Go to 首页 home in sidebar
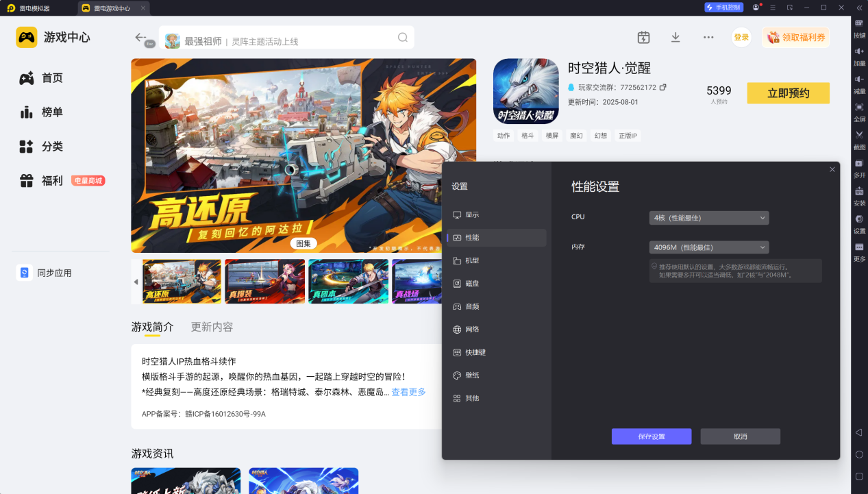Viewport: 868px width, 494px height. point(42,78)
